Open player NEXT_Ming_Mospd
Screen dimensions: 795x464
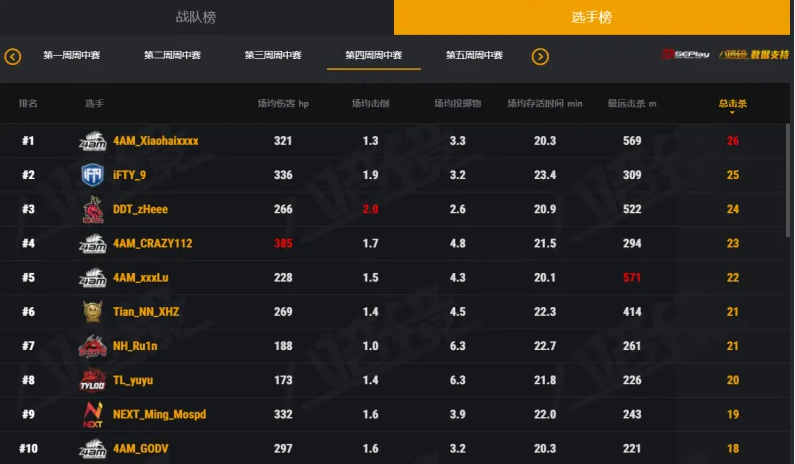pos(160,415)
